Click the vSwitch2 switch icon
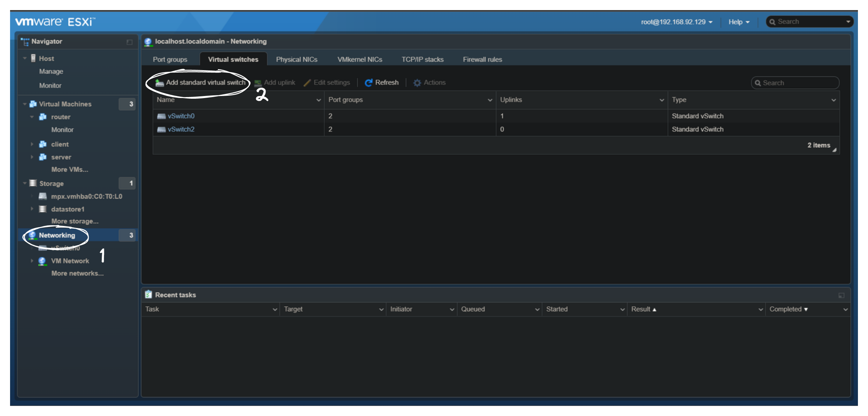Image resolution: width=868 pixels, height=416 pixels. point(161,130)
